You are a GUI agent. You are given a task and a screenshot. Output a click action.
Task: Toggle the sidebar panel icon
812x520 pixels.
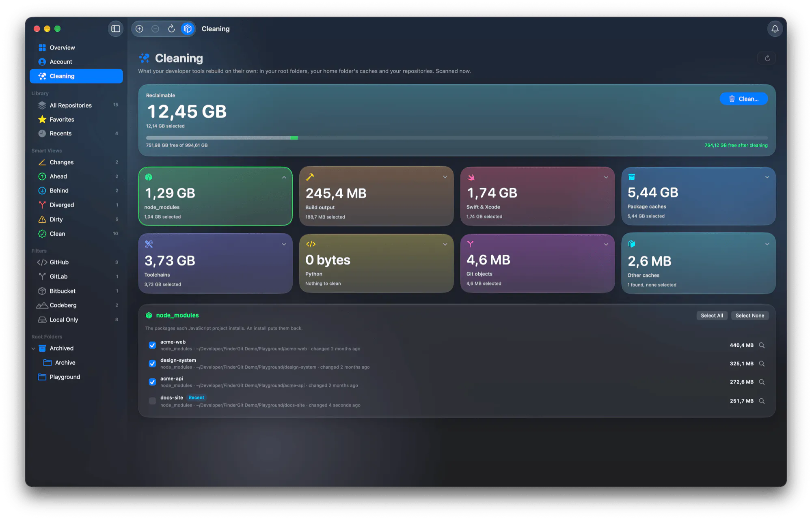click(116, 29)
